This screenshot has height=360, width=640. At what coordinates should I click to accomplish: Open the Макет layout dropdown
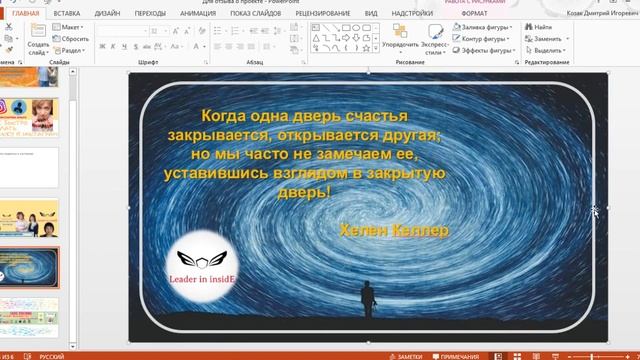click(x=68, y=27)
